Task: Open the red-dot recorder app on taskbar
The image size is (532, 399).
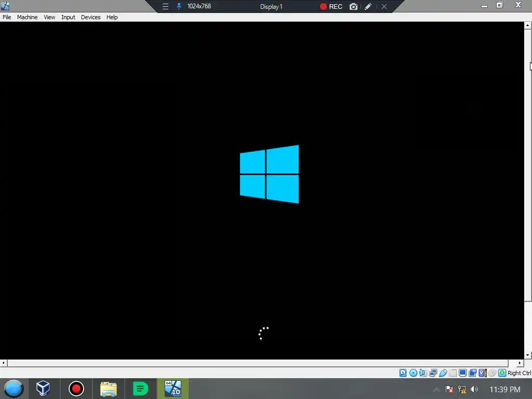Action: (x=76, y=389)
